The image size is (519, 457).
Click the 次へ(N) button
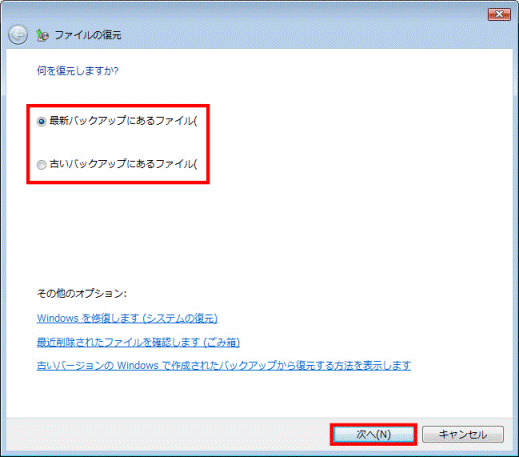[373, 434]
